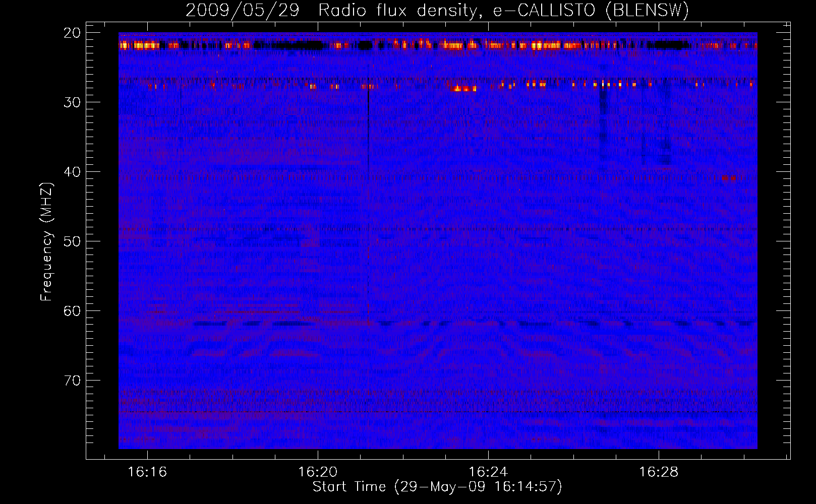The width and height of the screenshot is (816, 504).
Task: Click the 16:16 time tick label
Action: (147, 472)
